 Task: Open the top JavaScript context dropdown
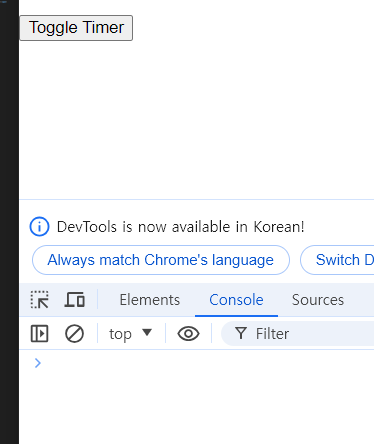click(130, 334)
